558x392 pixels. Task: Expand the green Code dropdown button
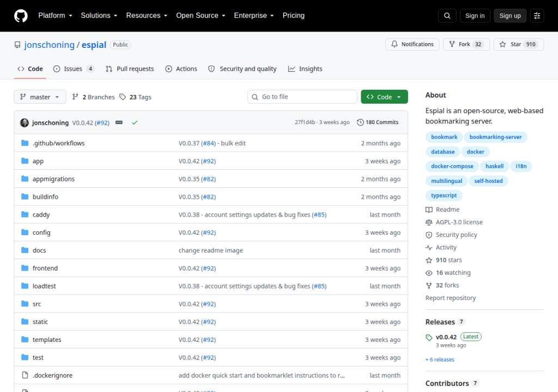coord(384,97)
